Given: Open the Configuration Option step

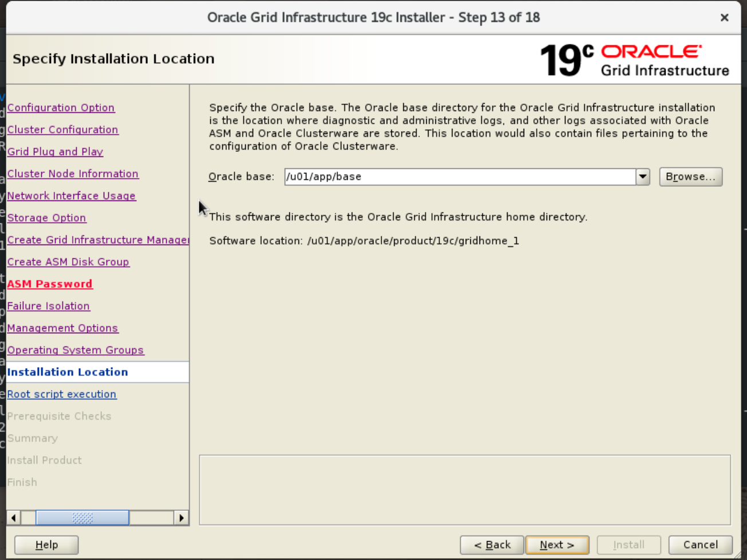Looking at the screenshot, I should pos(61,108).
